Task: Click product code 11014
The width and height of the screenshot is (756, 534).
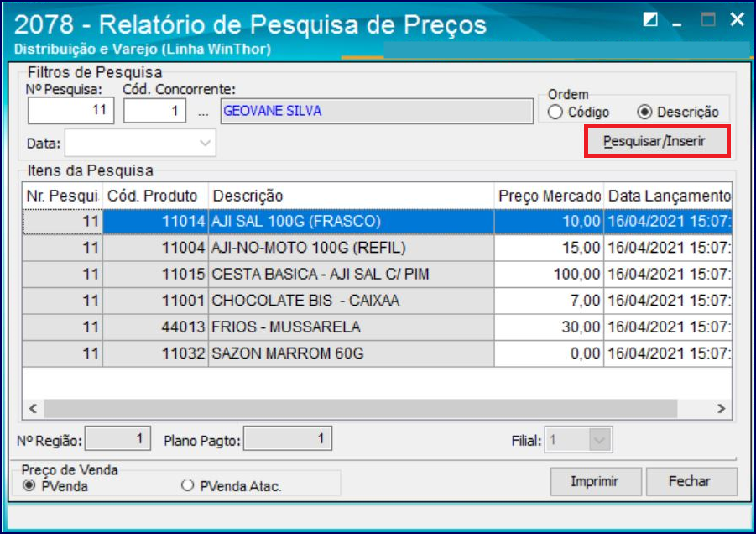Action: click(155, 222)
